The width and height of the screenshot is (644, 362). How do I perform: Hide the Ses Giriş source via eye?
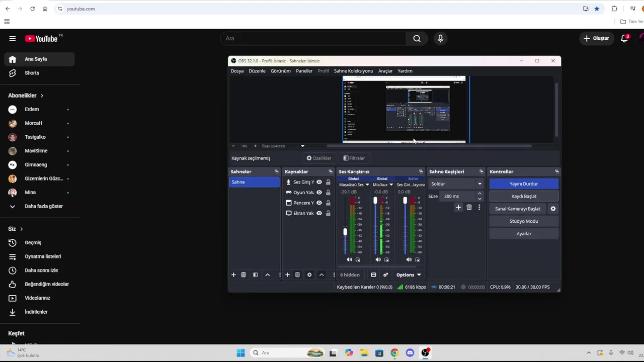pyautogui.click(x=319, y=182)
